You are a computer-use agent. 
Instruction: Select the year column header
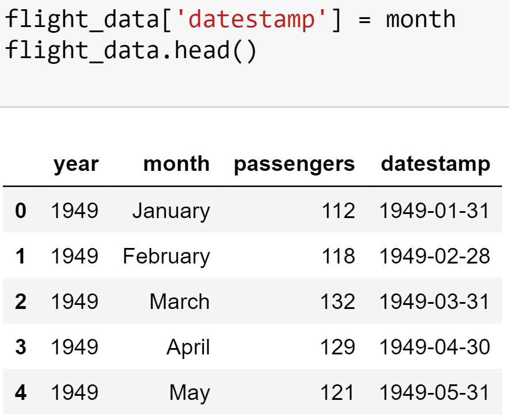pos(76,165)
